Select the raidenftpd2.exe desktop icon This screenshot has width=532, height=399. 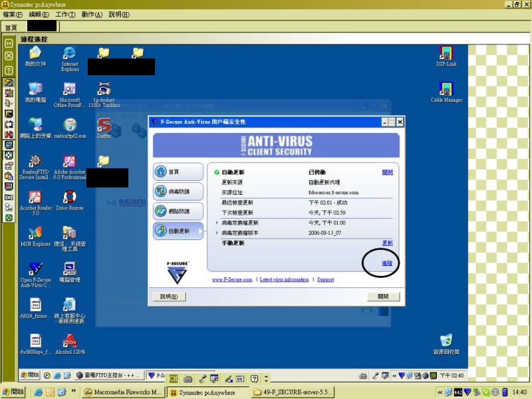pyautogui.click(x=70, y=128)
